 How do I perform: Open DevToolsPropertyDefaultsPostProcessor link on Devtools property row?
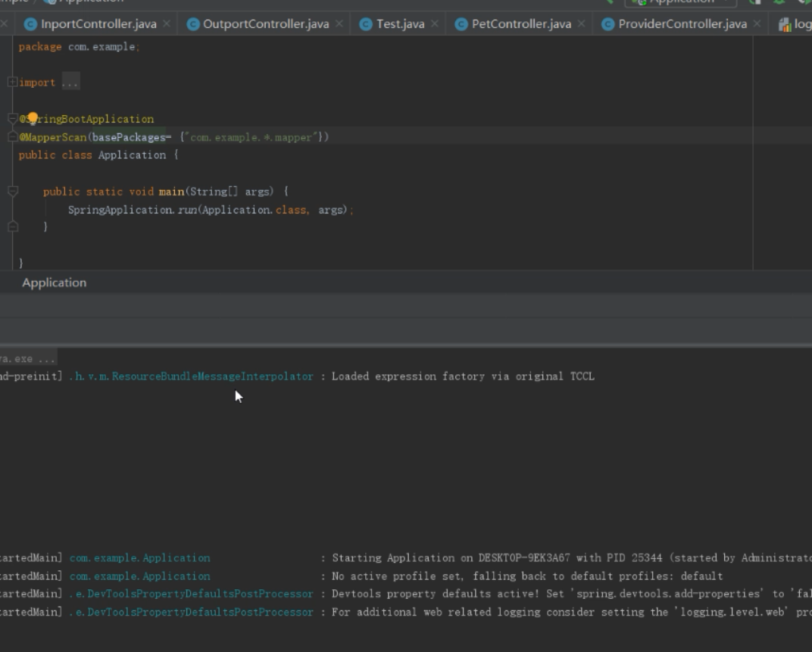[x=191, y=594]
